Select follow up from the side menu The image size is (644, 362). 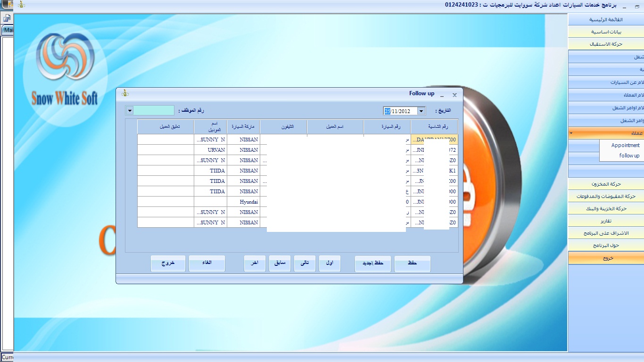pos(629,156)
